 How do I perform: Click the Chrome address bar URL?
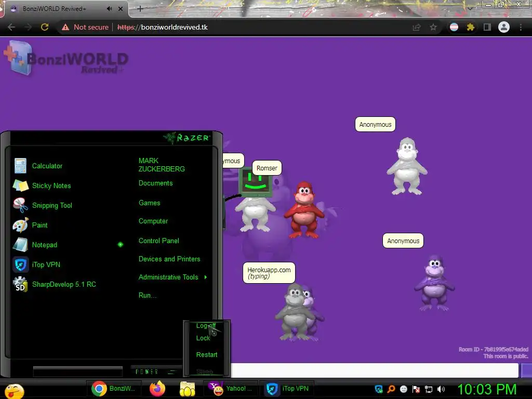[x=163, y=27]
